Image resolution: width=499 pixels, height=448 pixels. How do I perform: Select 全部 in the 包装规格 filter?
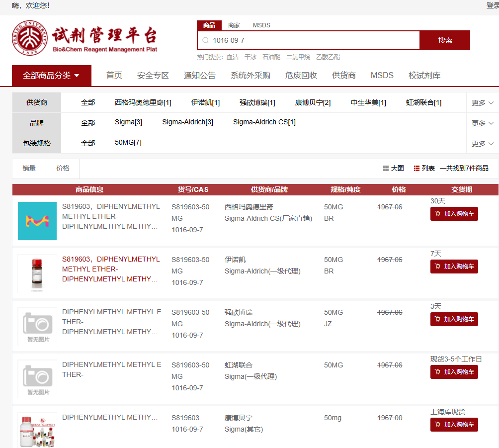click(88, 143)
